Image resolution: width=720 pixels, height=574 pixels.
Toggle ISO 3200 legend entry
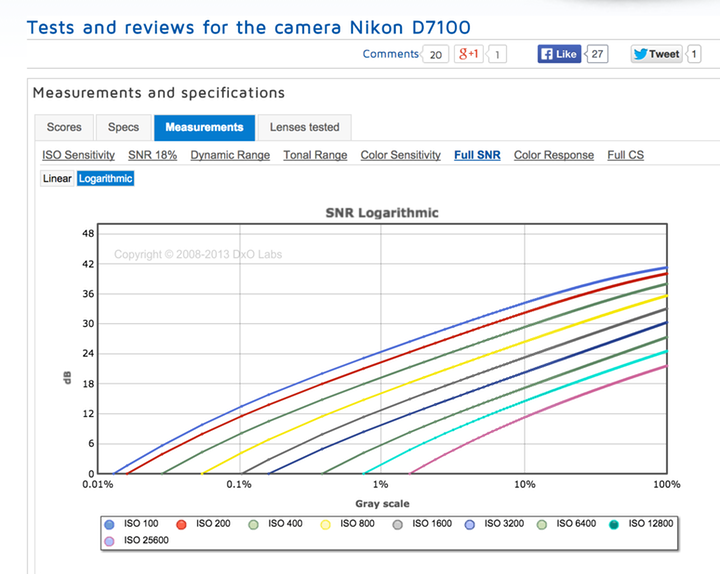tap(492, 523)
